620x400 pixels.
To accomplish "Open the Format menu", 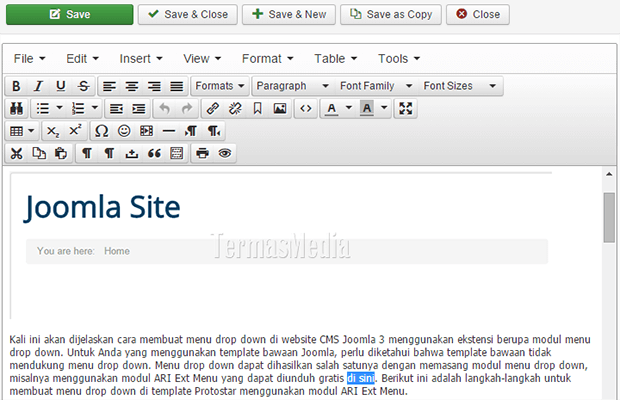I will coord(268,59).
